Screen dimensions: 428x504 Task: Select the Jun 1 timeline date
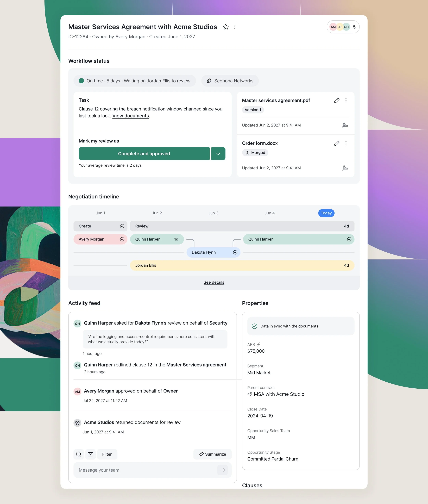point(100,213)
